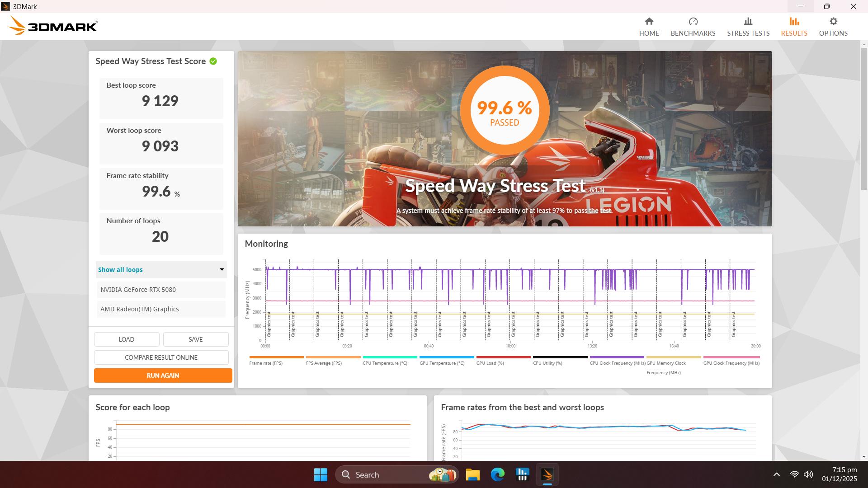This screenshot has width=868, height=488.
Task: Open File Explorer from the taskbar
Action: 472,474
